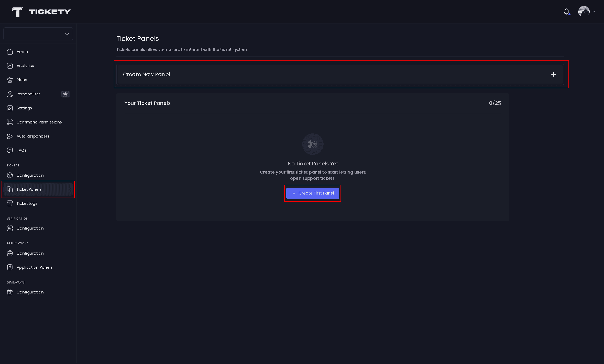This screenshot has width=604, height=364.
Task: Click the Tickety logo
Action: point(41,12)
